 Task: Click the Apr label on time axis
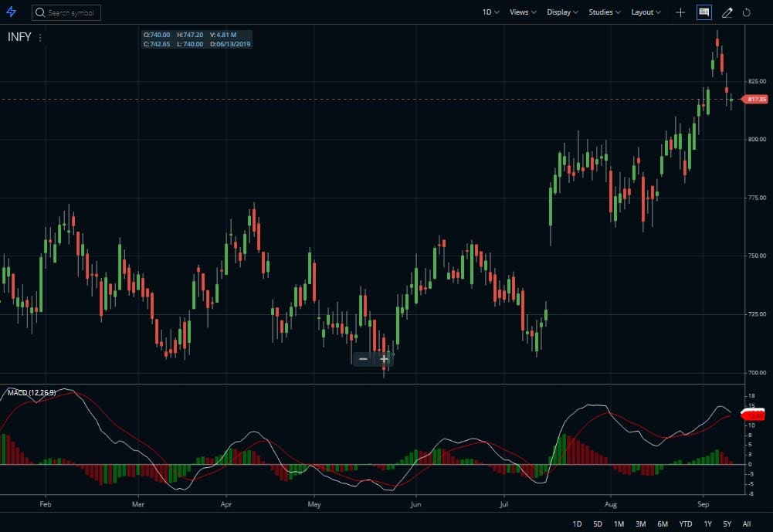coord(225,504)
